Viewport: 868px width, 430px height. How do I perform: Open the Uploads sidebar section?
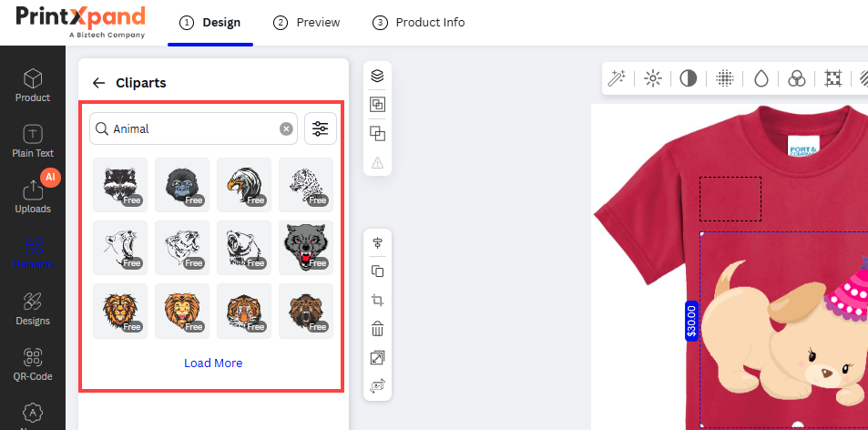pyautogui.click(x=33, y=196)
